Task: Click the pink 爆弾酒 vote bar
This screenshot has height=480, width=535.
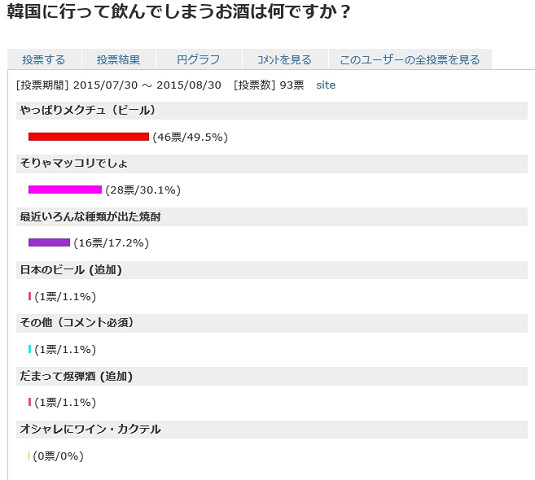Action: [x=30, y=402]
